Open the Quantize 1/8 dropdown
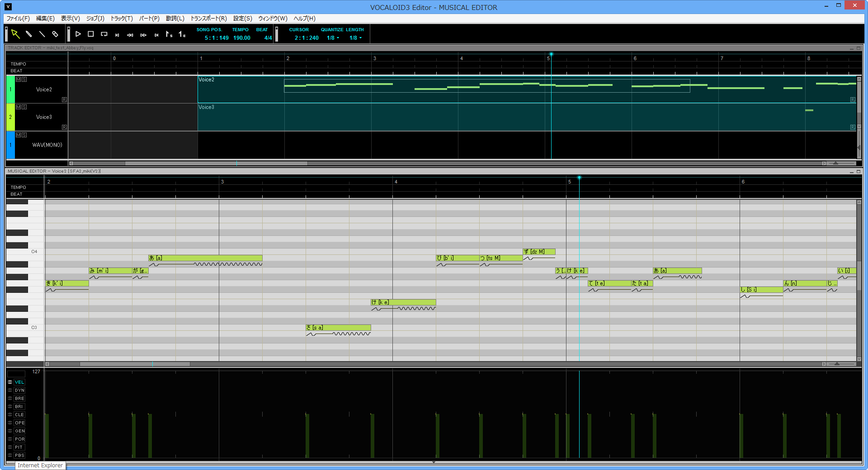This screenshot has height=470, width=868. (333, 38)
